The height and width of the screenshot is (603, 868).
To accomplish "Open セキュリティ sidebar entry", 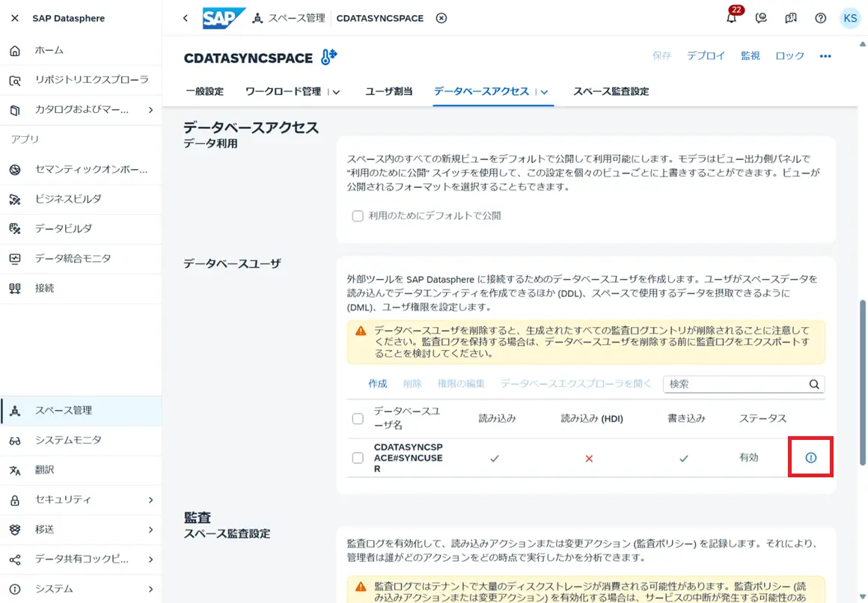I will click(x=81, y=500).
